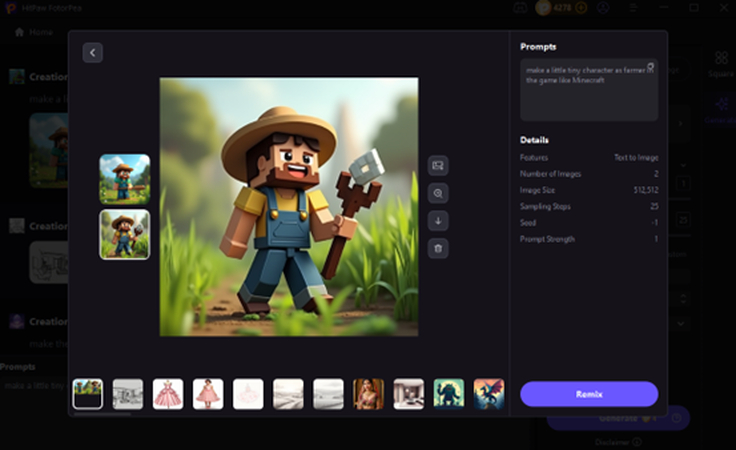Image resolution: width=736 pixels, height=450 pixels.
Task: Delete the image using trash icon
Action: click(438, 247)
